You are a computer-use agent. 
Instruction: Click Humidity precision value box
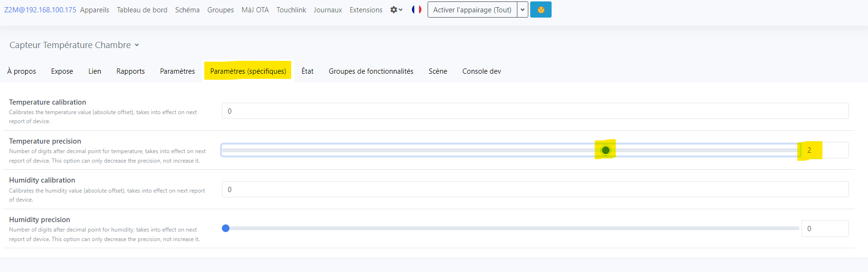(x=825, y=228)
